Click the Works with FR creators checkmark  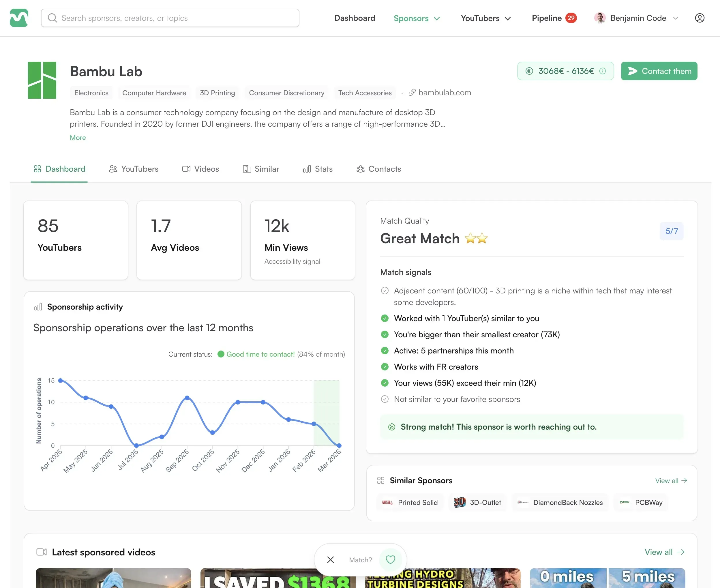[x=385, y=367]
